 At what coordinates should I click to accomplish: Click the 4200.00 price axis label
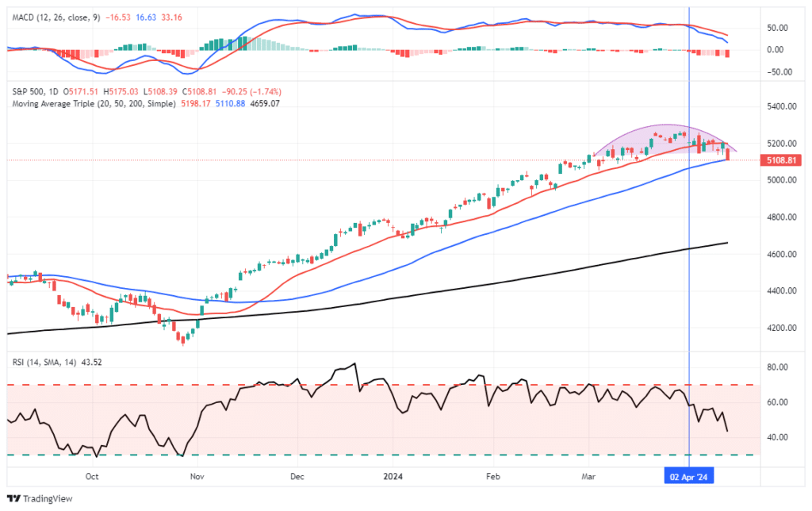[x=781, y=328]
